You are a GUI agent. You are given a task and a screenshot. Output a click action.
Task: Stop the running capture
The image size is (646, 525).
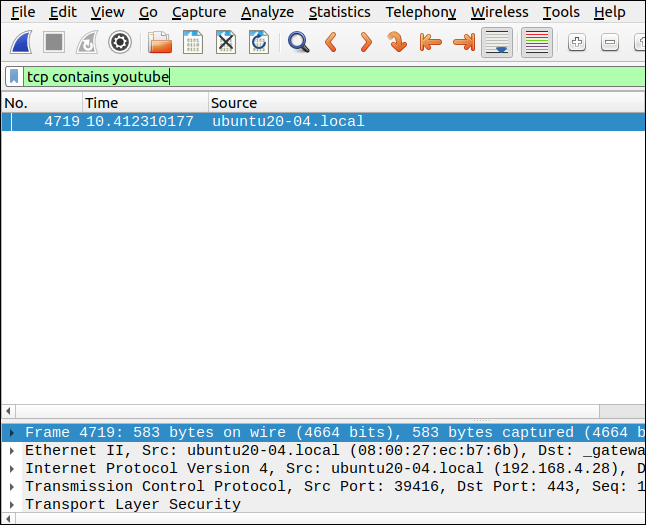pos(54,42)
